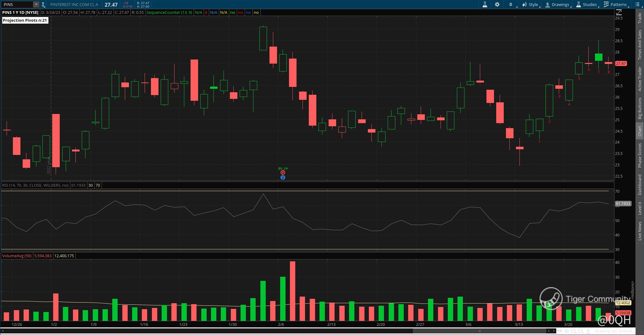Click the -0.51% change value
The image size is (644, 335).
pos(127,6)
